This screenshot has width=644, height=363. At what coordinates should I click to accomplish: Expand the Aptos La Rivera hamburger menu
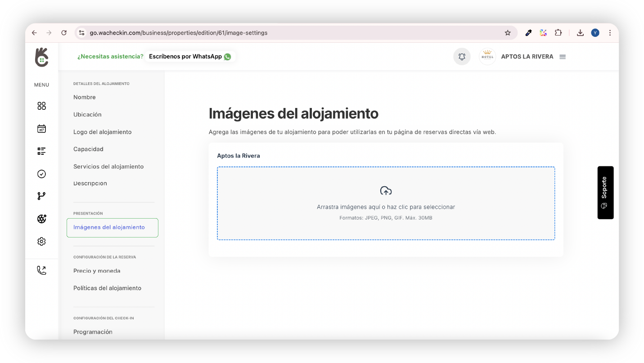[x=563, y=57]
